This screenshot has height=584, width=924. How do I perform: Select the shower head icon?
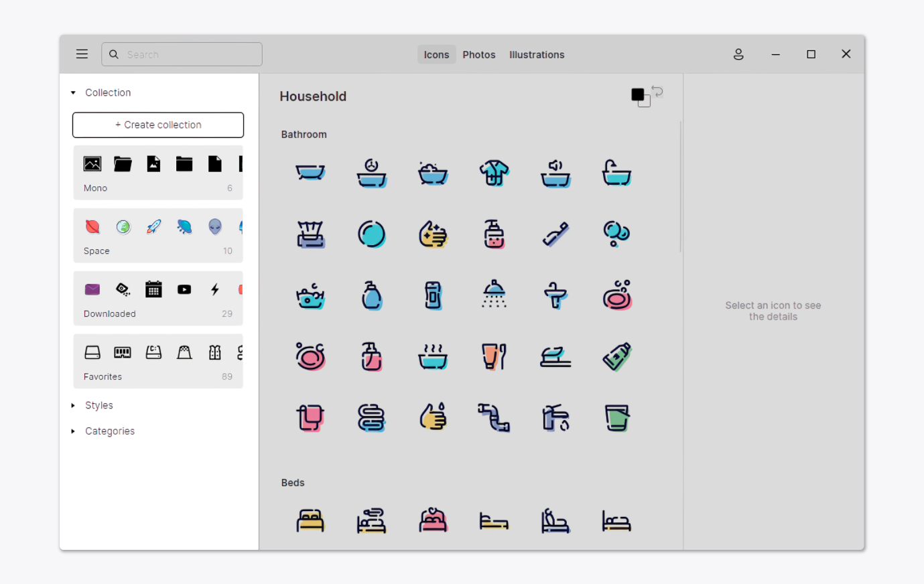point(494,295)
